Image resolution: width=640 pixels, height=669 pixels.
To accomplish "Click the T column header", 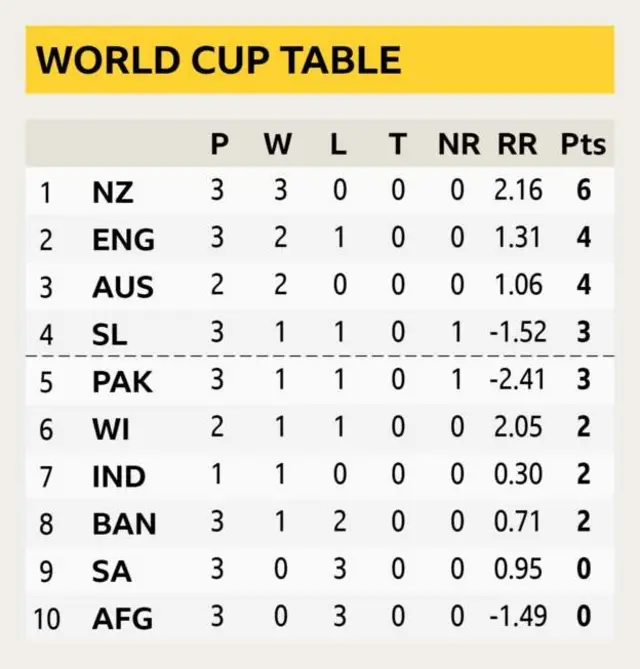I will [x=398, y=144].
